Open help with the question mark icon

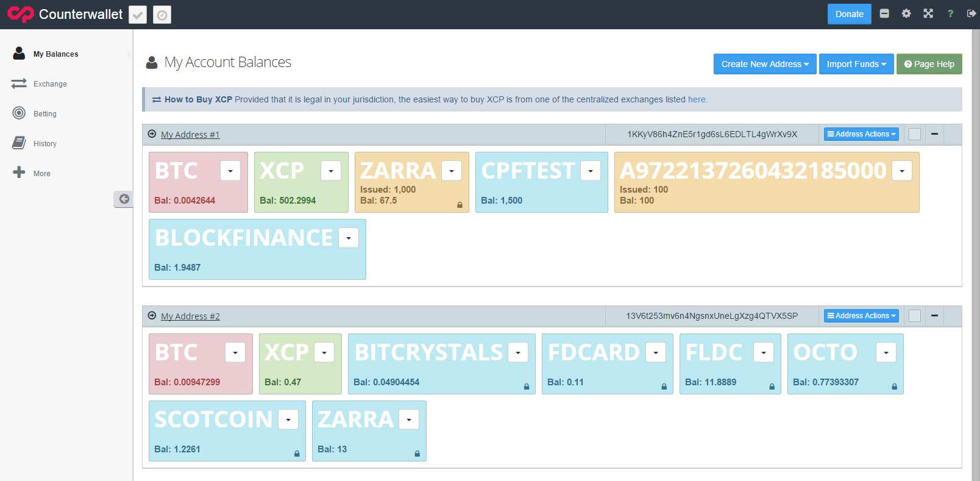click(950, 13)
